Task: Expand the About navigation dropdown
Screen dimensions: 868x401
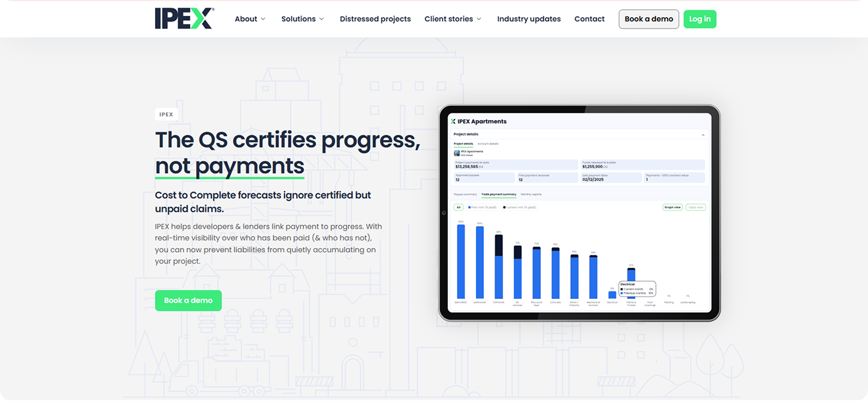Action: tap(250, 19)
